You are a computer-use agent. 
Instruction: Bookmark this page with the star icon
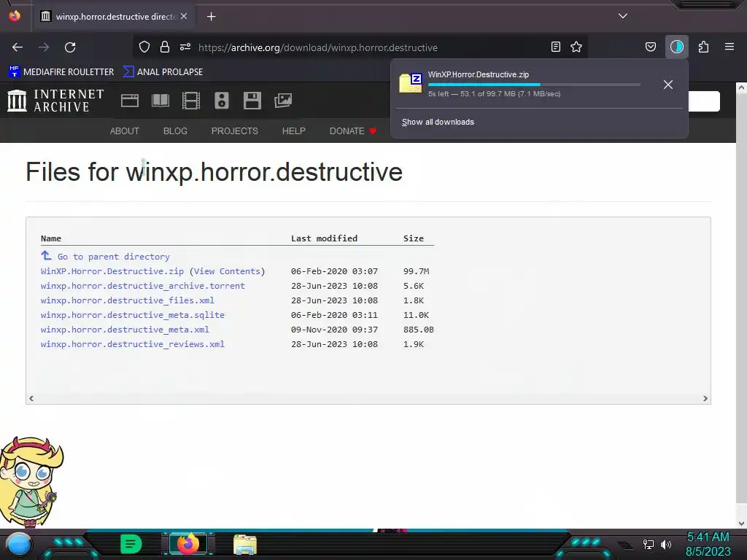pyautogui.click(x=576, y=47)
